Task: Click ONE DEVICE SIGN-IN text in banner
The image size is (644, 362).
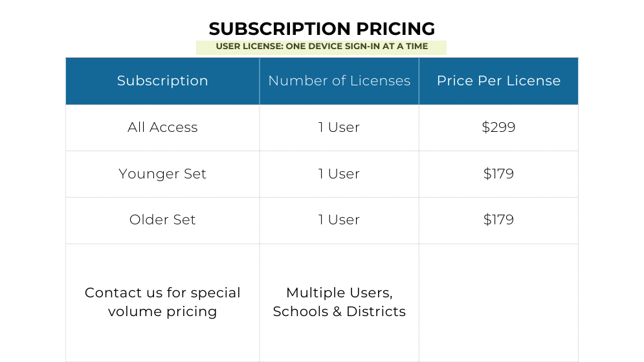Action: click(x=333, y=47)
